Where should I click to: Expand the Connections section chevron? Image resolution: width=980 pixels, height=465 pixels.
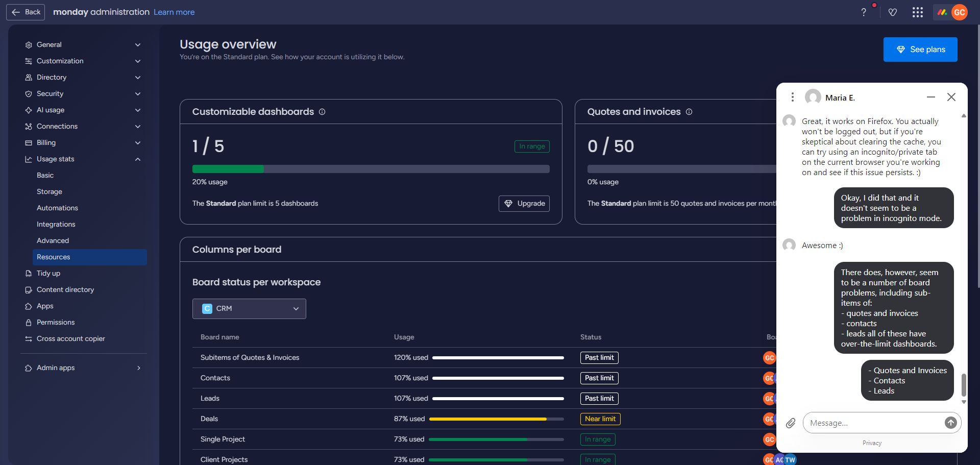[138, 127]
